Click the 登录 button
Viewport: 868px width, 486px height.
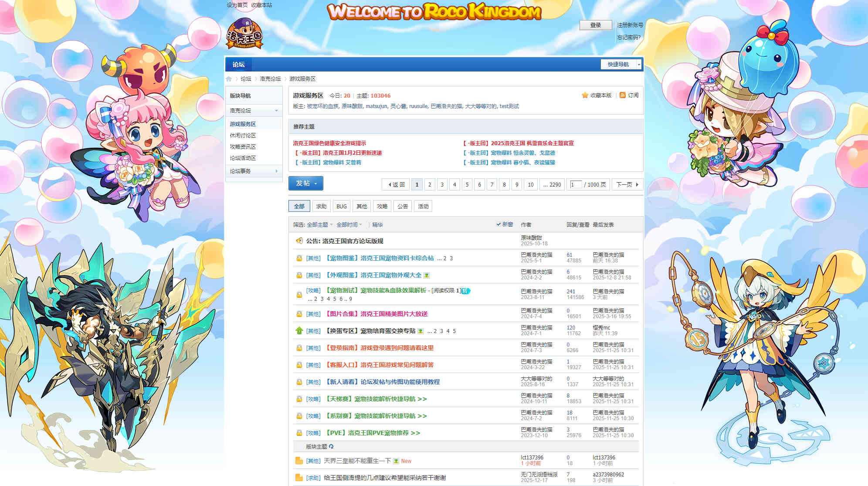595,25
